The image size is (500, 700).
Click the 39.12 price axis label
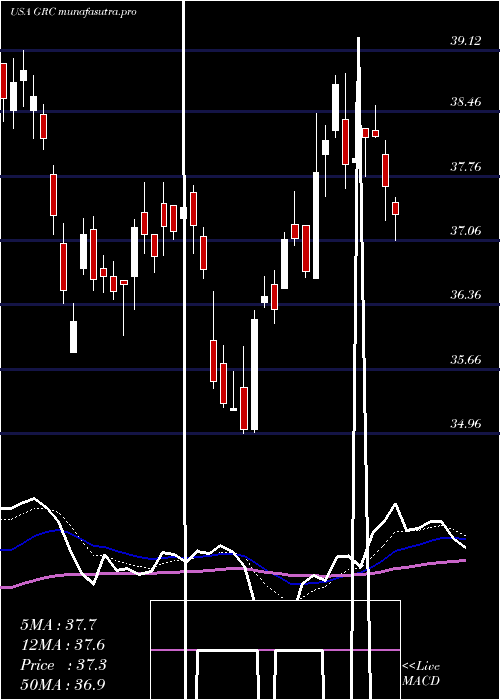tap(465, 41)
